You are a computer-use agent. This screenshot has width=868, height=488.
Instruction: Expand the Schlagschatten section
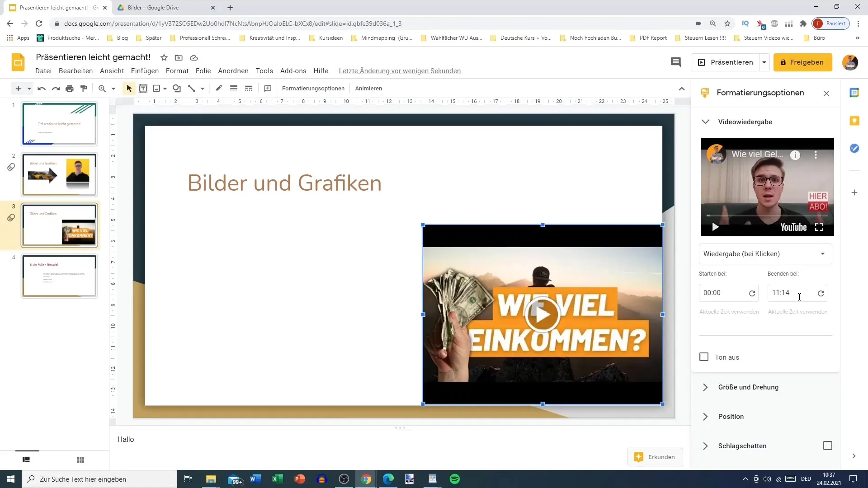coord(705,446)
